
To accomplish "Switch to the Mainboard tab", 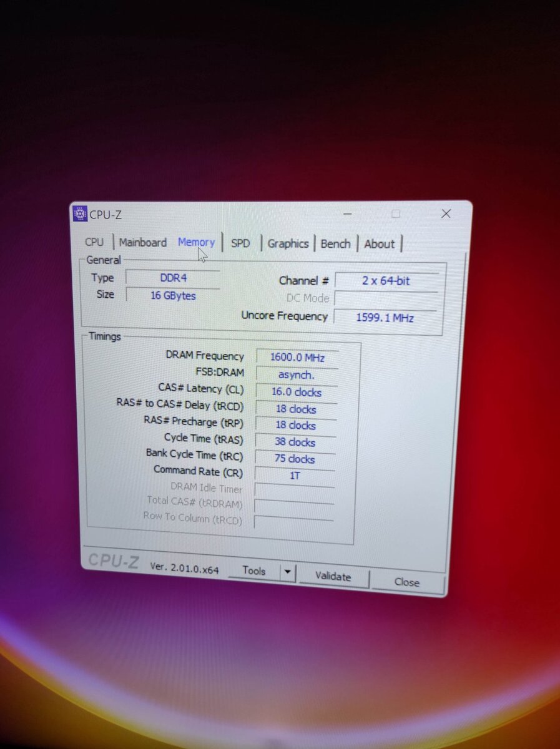I will click(x=143, y=242).
